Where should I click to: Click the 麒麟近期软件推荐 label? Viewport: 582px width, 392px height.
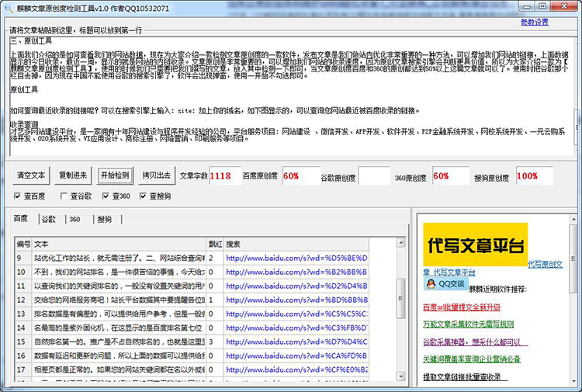(x=497, y=290)
